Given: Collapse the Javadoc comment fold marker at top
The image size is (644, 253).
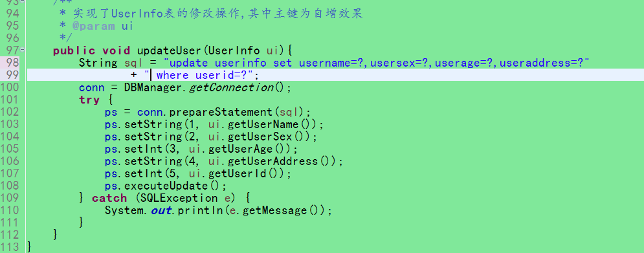Looking at the screenshot, I should 22,1.
